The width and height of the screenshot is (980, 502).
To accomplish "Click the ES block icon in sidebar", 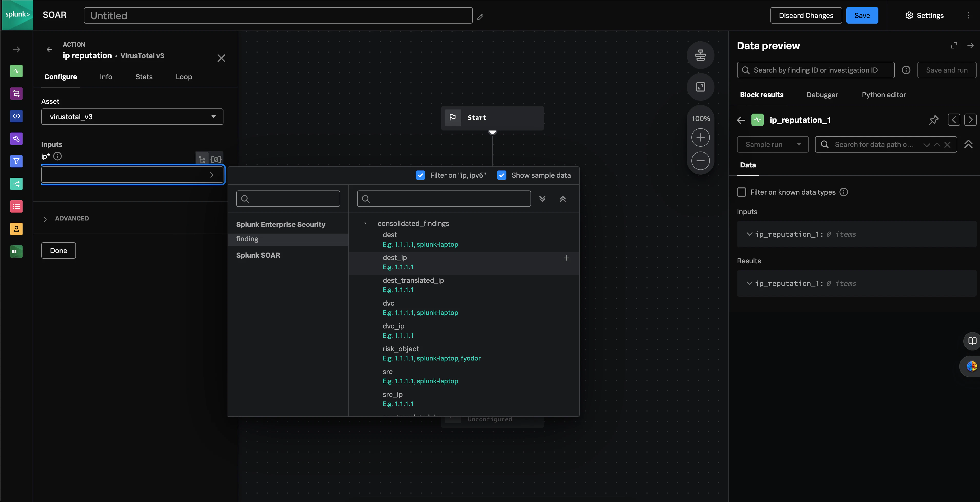I will click(16, 251).
